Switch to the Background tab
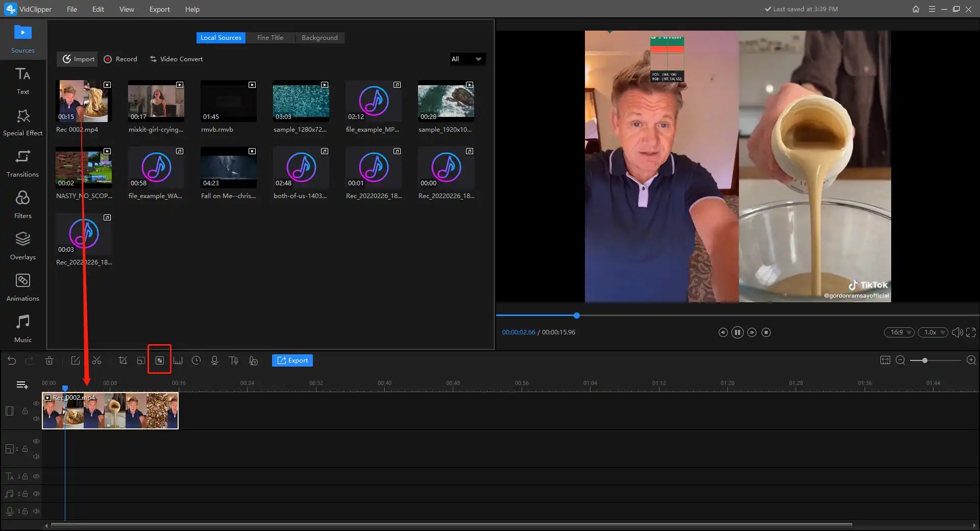 point(320,37)
